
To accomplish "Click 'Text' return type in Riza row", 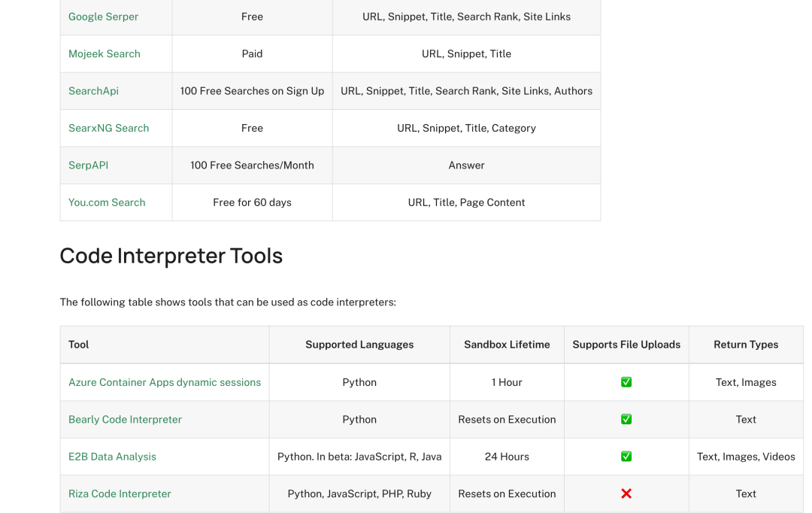I will (x=746, y=494).
